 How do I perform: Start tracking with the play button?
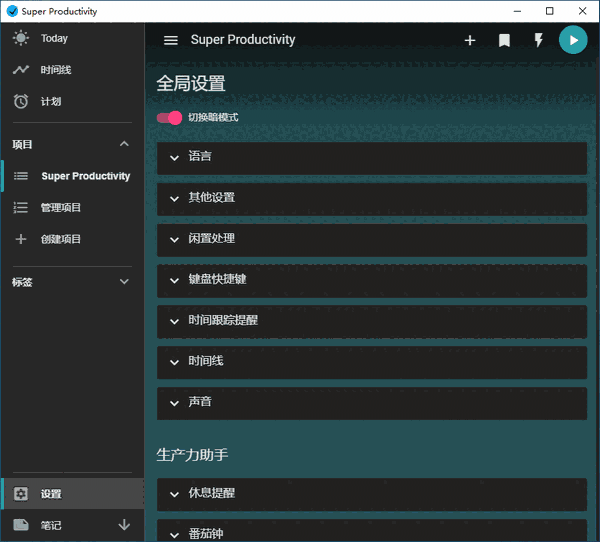tap(573, 40)
